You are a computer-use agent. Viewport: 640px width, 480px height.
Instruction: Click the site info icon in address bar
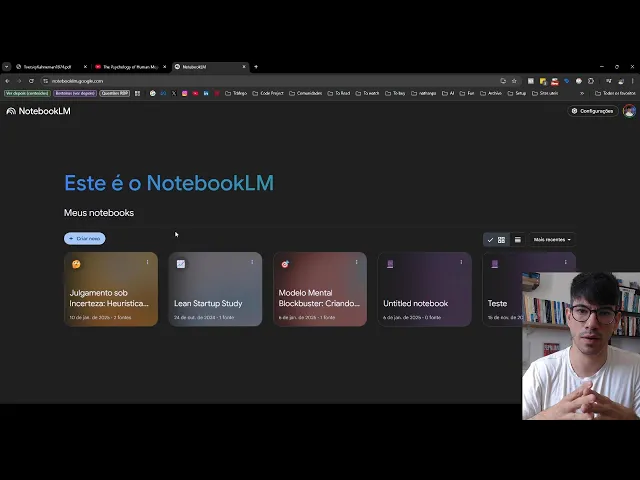(x=45, y=81)
